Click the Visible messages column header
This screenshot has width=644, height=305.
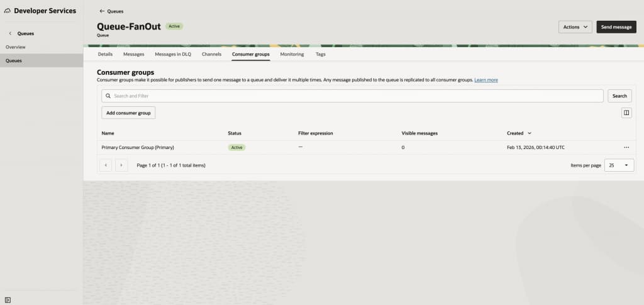pyautogui.click(x=419, y=133)
